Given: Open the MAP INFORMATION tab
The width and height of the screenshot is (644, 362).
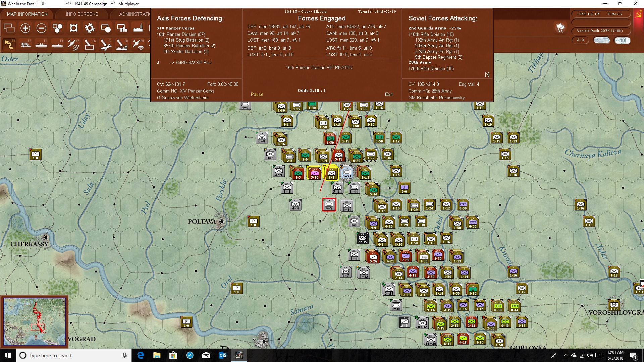Looking at the screenshot, I should pyautogui.click(x=27, y=14).
